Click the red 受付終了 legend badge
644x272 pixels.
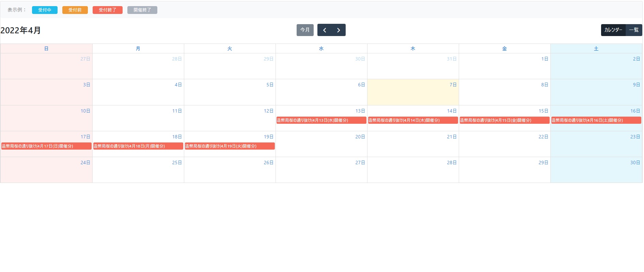point(107,10)
